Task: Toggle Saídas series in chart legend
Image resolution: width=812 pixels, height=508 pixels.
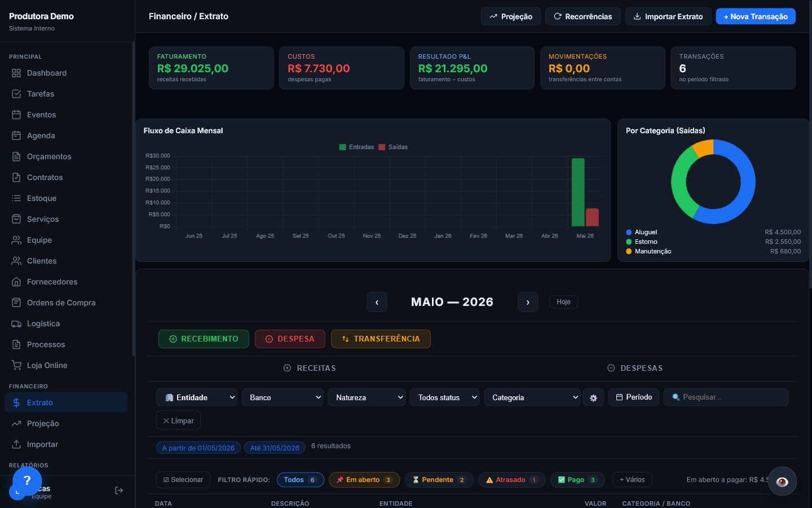Action: (x=393, y=147)
